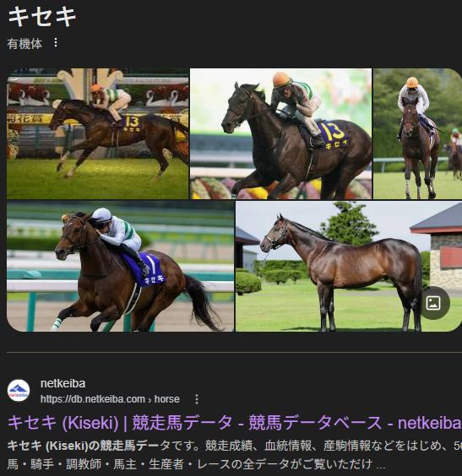
Task: Click the orange helmet of galloping jockey
Action: pos(282,79)
